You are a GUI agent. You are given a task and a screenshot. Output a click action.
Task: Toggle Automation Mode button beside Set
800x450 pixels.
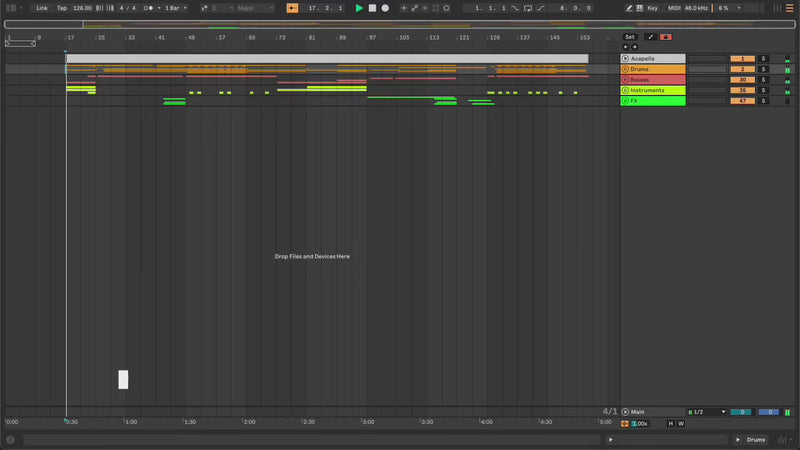[650, 37]
